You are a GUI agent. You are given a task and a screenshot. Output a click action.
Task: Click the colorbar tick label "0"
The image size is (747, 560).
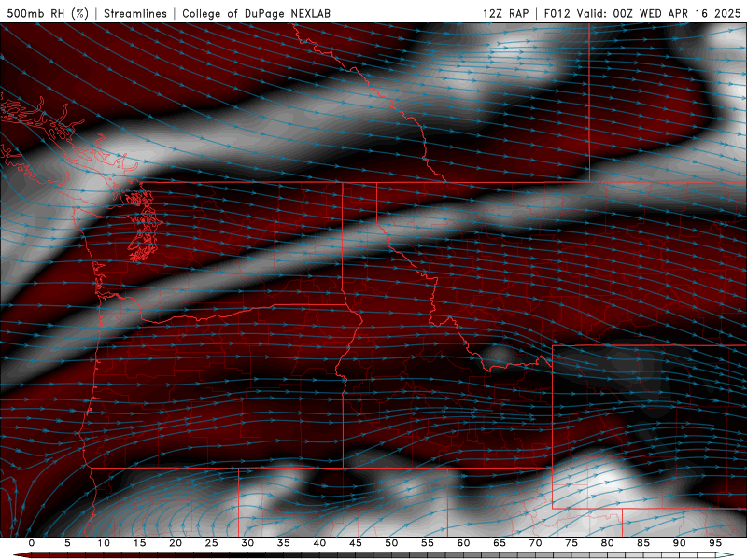point(32,543)
